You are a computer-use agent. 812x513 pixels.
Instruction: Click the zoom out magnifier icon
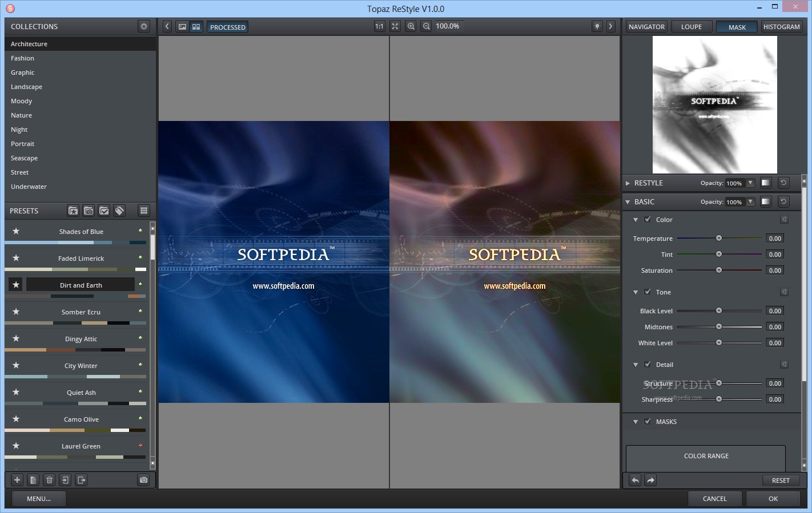click(426, 26)
